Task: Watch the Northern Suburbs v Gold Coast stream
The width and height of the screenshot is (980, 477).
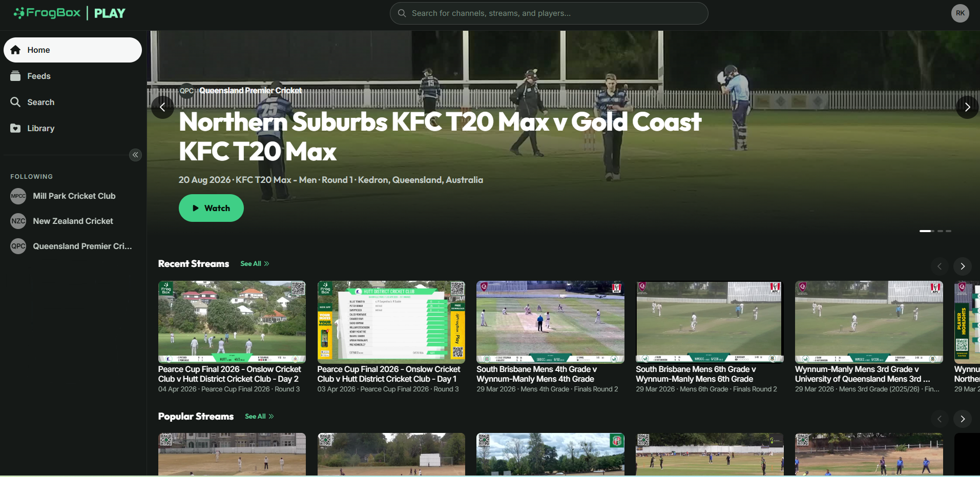Action: (211, 208)
